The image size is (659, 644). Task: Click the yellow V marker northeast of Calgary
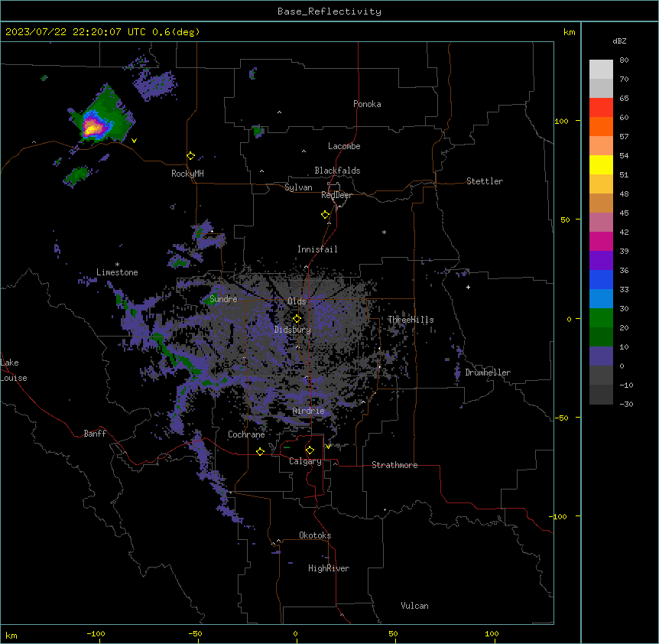pos(328,447)
